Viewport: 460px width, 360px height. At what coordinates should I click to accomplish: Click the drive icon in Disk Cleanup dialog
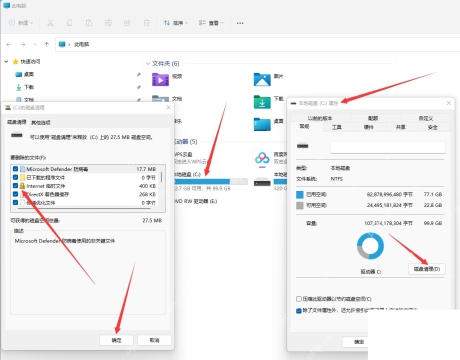click(17, 135)
